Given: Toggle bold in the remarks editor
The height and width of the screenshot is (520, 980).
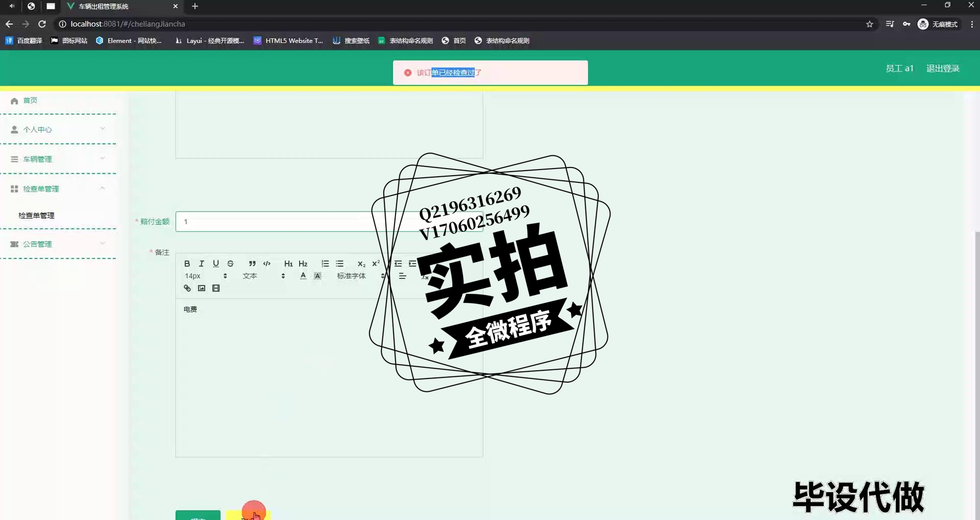Looking at the screenshot, I should [187, 264].
